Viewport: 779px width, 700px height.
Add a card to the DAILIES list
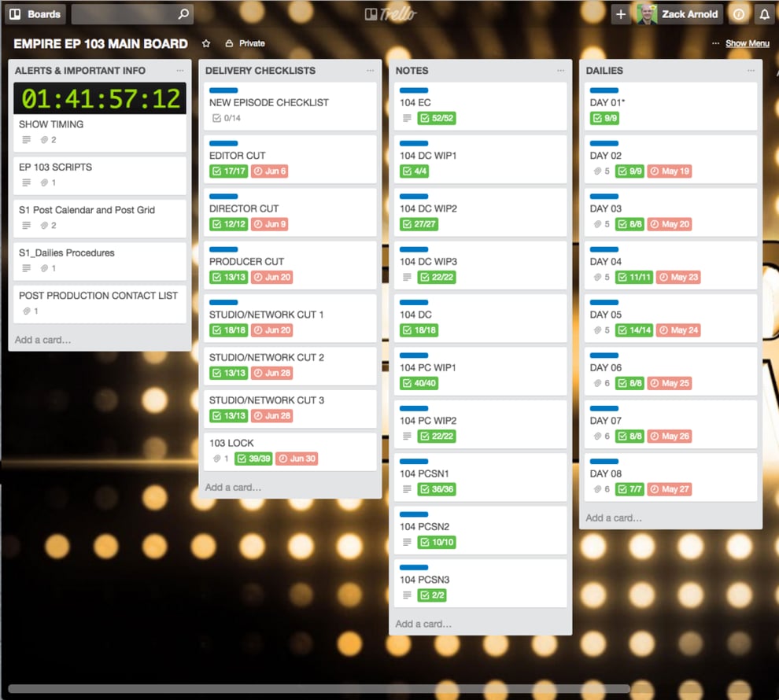pos(615,518)
